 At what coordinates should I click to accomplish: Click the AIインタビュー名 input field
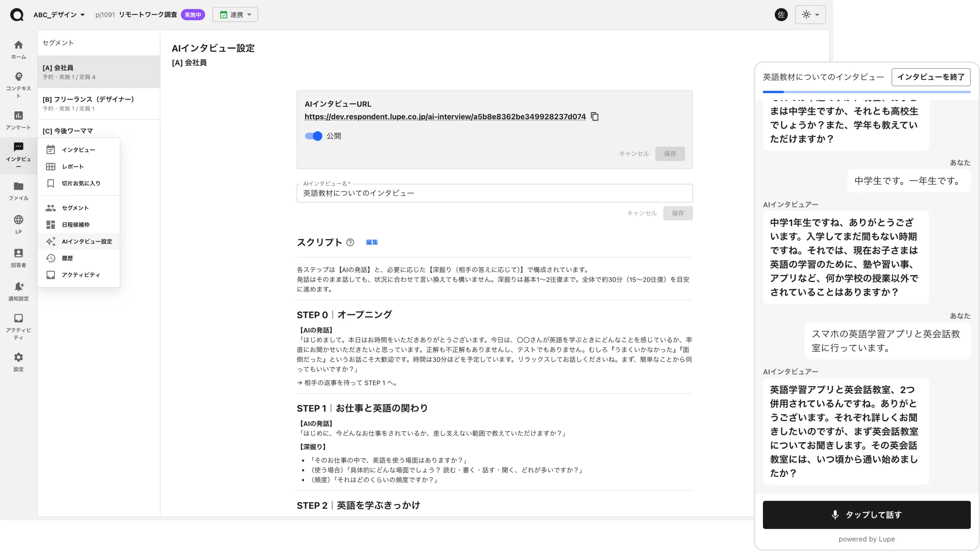click(x=495, y=193)
